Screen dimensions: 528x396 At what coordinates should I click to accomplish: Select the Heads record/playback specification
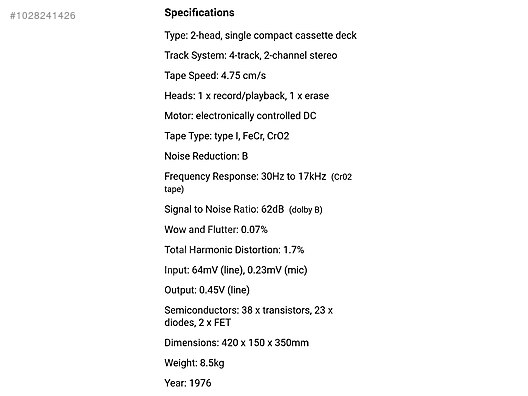click(246, 96)
